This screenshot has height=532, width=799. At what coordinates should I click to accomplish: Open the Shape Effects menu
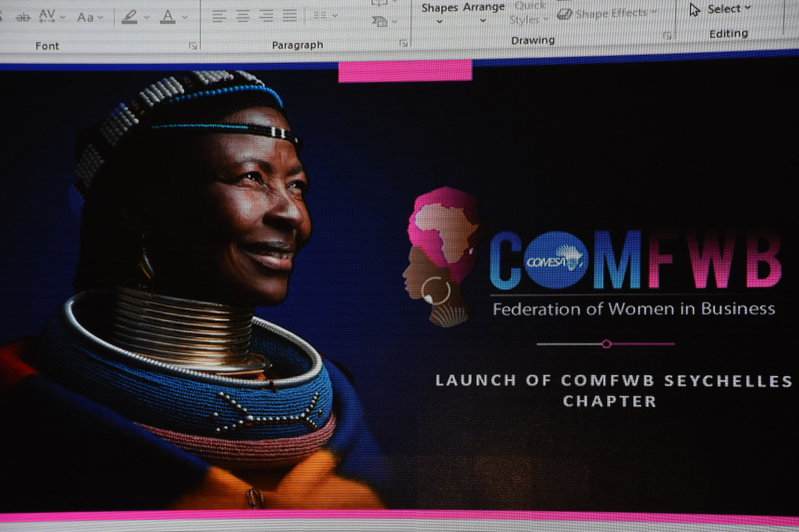pyautogui.click(x=607, y=13)
